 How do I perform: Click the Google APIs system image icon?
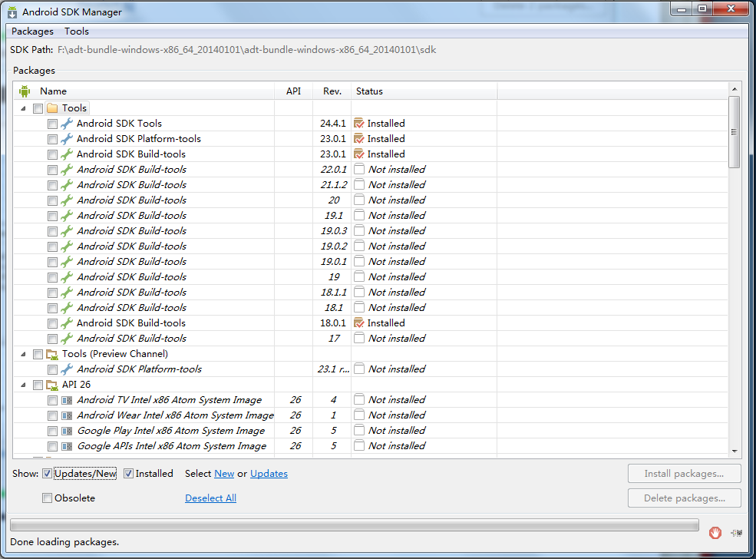point(67,446)
